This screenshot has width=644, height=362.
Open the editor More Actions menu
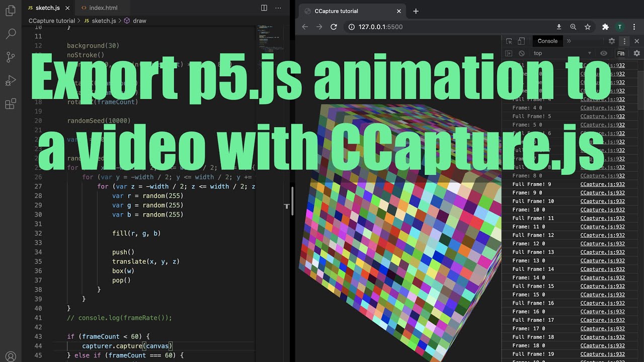(279, 8)
